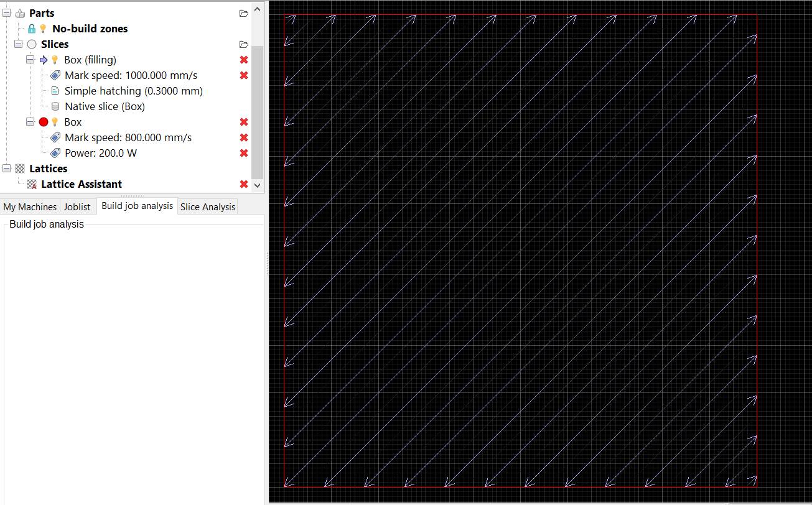
Task: Click the Mark speed tag icon under Box (filling)
Action: pyautogui.click(x=55, y=75)
